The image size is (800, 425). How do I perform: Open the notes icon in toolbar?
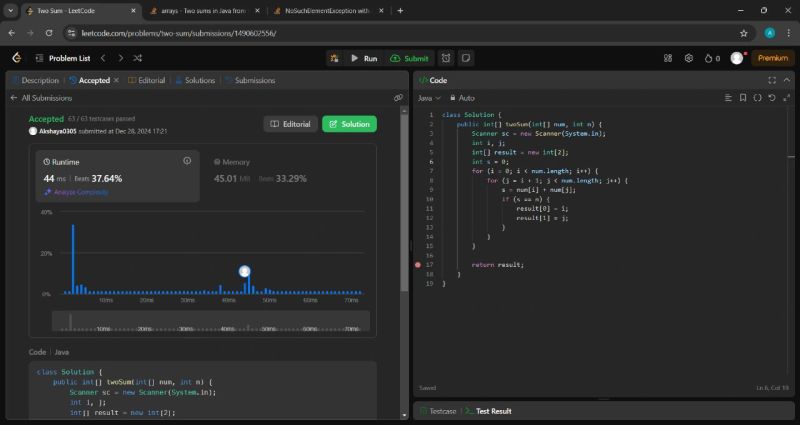coord(466,58)
